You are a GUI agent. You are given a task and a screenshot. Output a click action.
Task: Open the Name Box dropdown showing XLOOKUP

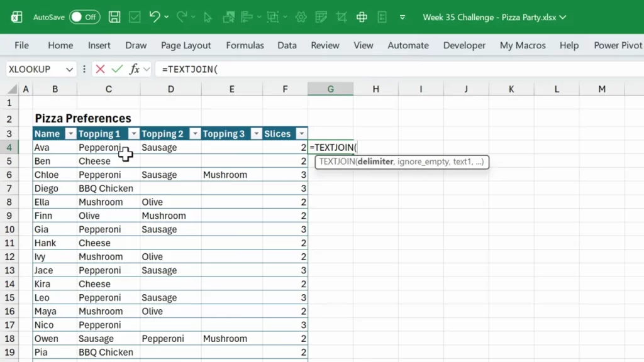tap(69, 69)
